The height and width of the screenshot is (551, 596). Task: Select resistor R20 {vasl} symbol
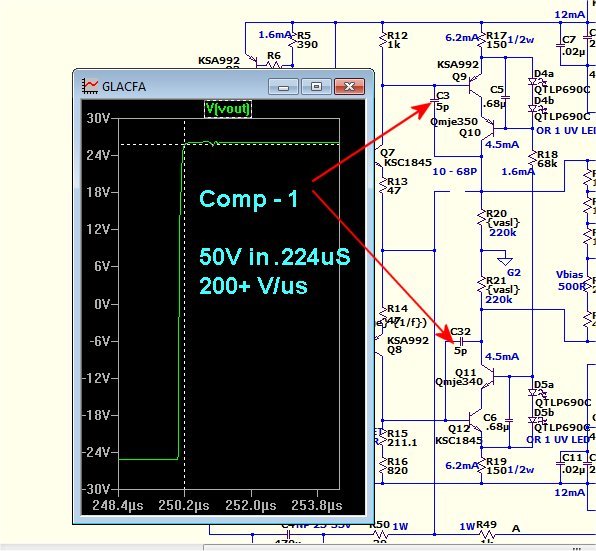coord(482,218)
